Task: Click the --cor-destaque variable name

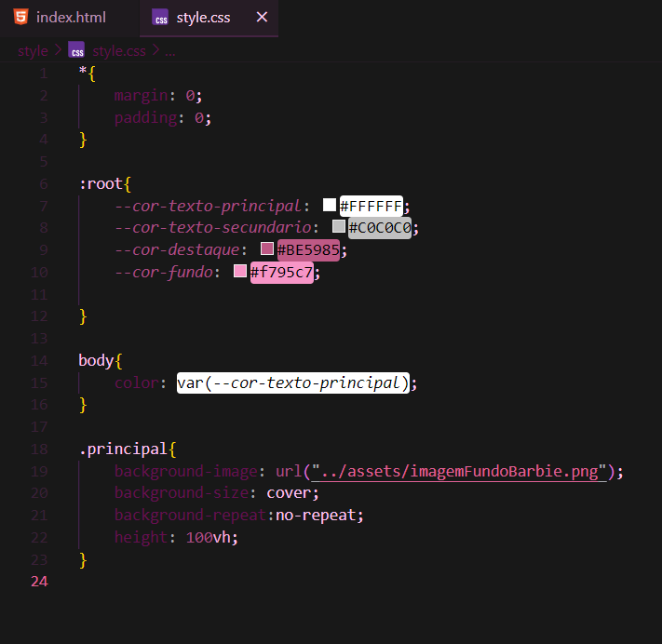Action: click(x=177, y=250)
